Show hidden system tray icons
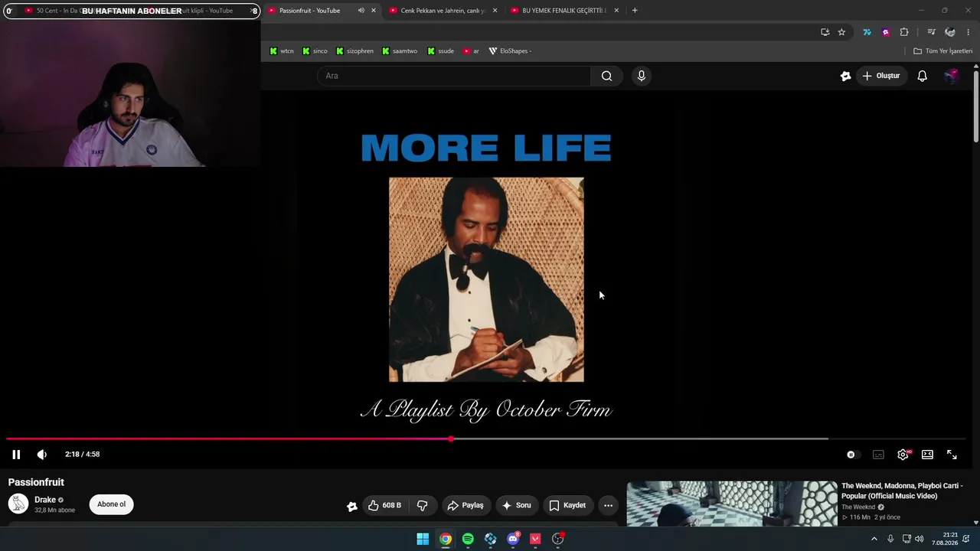This screenshot has width=980, height=551. (874, 539)
